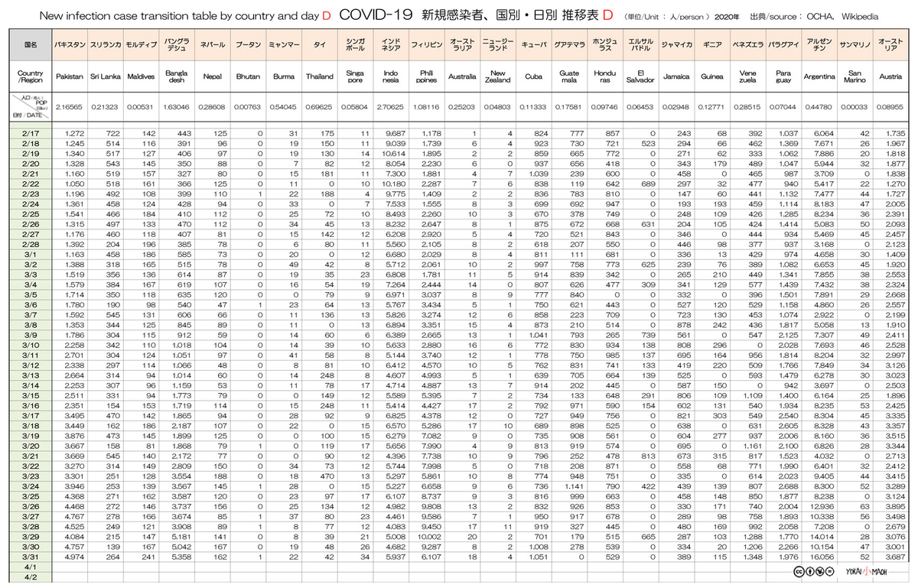Click the Japanese header 'パキスタン'
This screenshot has height=588, width=918.
pyautogui.click(x=70, y=45)
